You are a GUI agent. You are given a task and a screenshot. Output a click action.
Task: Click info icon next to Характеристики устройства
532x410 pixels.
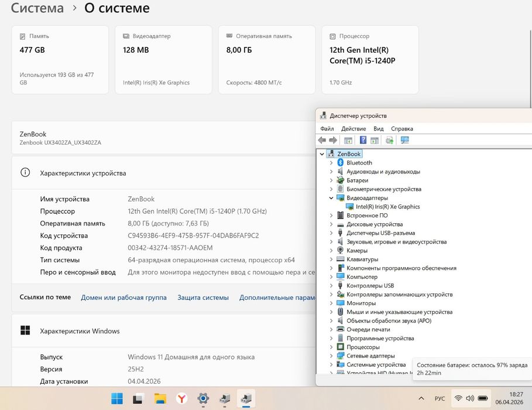(x=25, y=173)
